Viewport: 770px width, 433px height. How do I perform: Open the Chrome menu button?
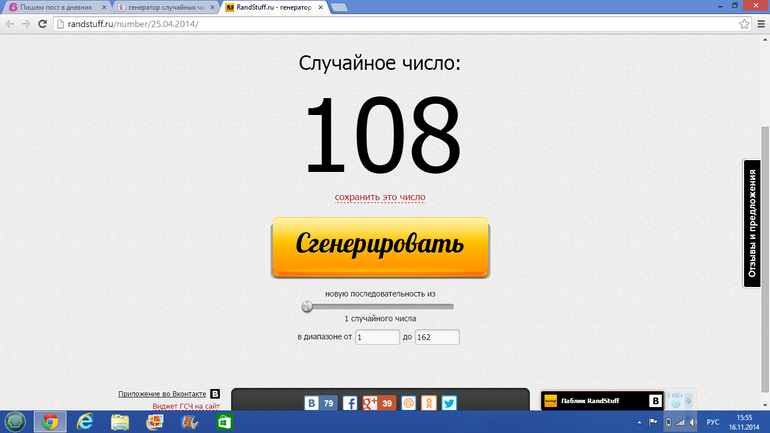click(757, 24)
